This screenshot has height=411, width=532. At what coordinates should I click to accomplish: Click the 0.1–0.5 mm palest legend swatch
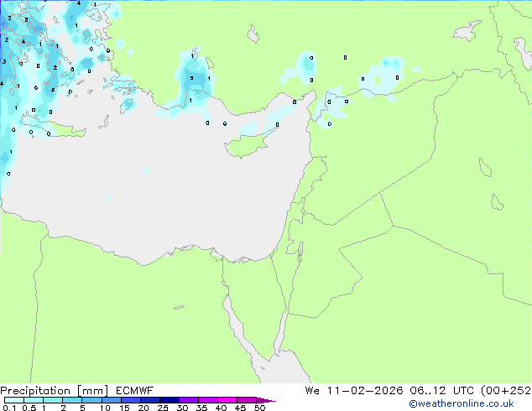[x=14, y=400]
